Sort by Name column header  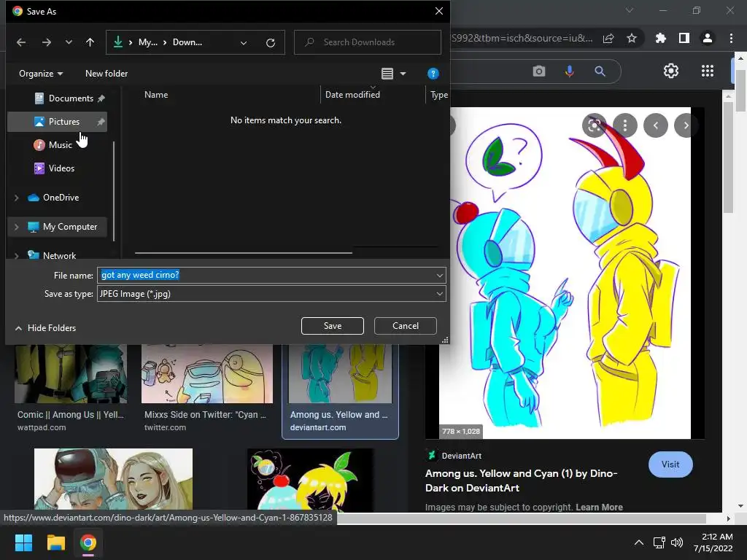point(156,95)
